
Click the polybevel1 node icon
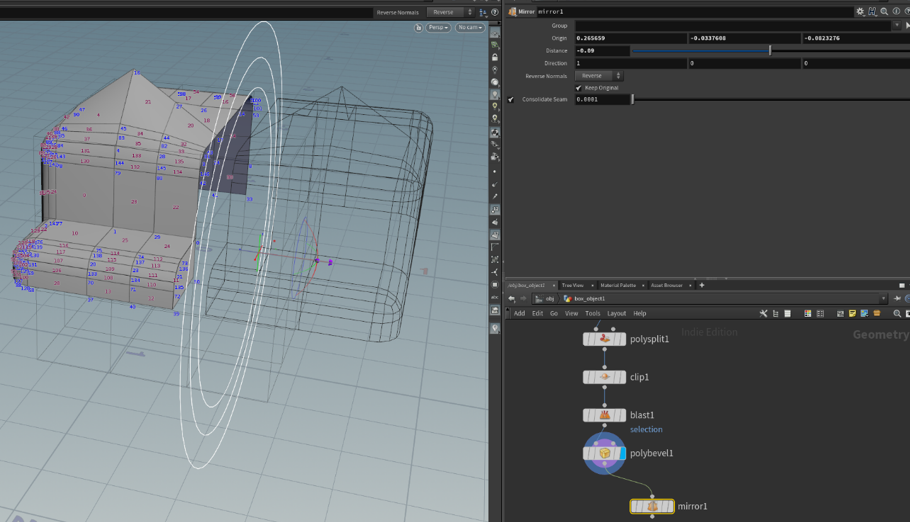[605, 453]
